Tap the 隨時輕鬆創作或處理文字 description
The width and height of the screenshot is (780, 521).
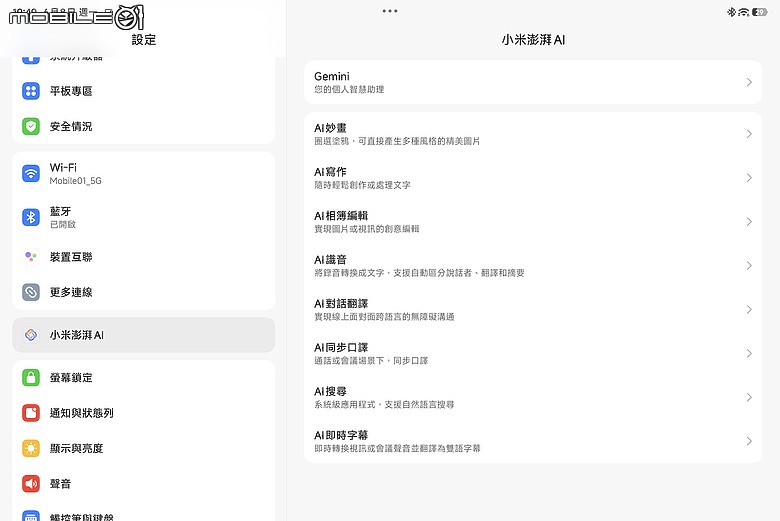pos(362,185)
